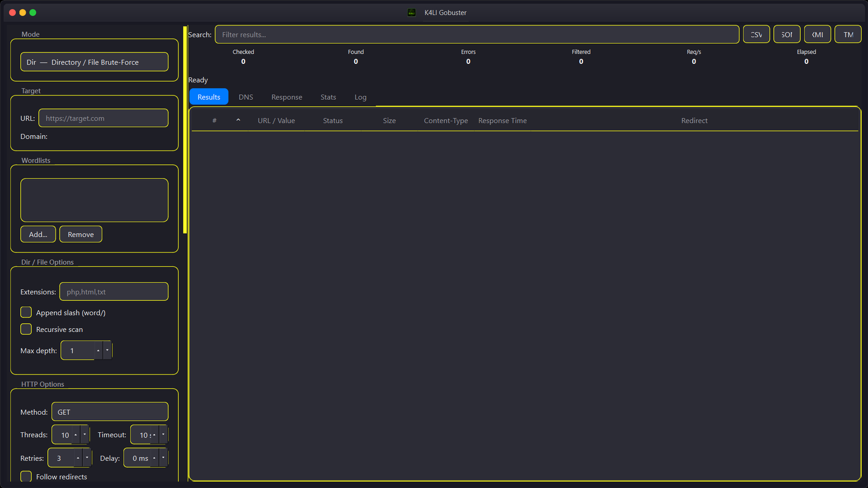Sort results by the Size column

[x=389, y=120]
